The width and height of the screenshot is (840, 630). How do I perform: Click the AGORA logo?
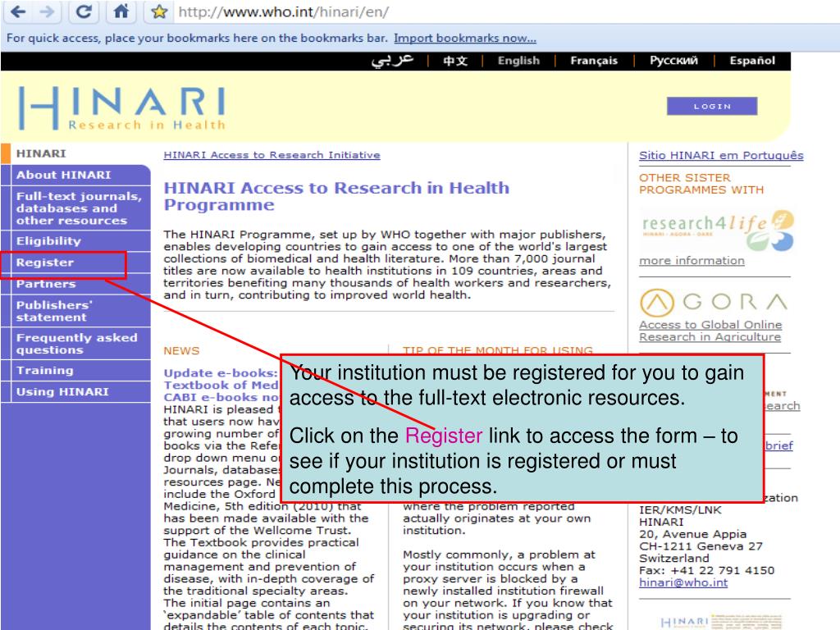pyautogui.click(x=714, y=302)
